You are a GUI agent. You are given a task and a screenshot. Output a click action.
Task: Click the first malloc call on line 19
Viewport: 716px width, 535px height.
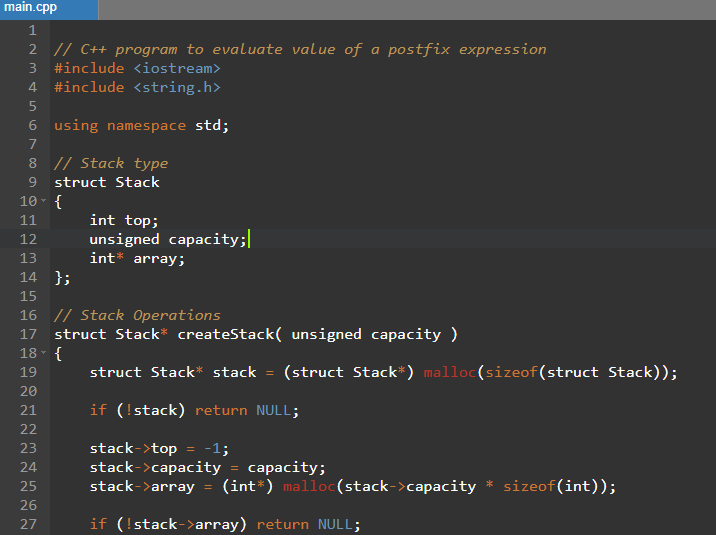coord(449,372)
